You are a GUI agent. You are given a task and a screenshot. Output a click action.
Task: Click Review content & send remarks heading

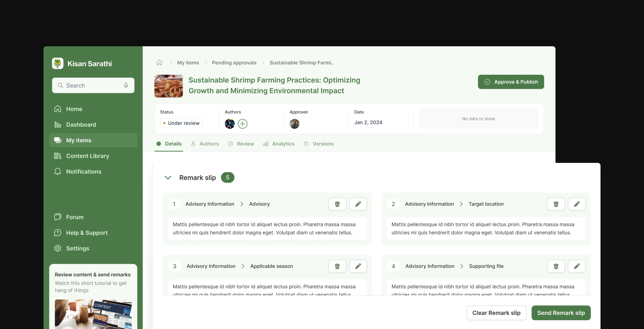coord(93,274)
